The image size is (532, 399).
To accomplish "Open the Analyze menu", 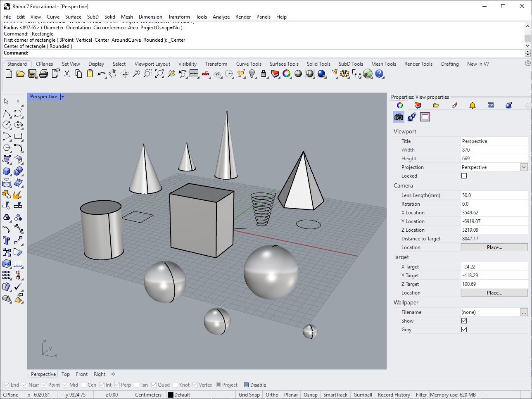I will (221, 17).
